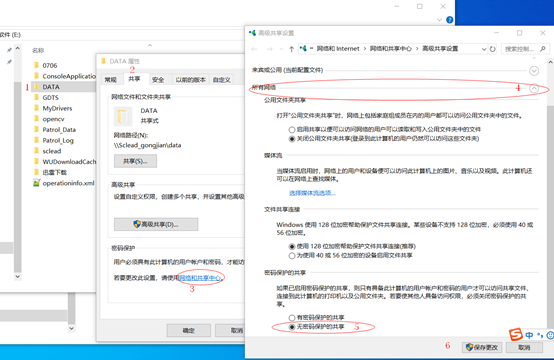This screenshot has height=360, width=554.
Task: Select the DATA folder in file list
Action: pyautogui.click(x=64, y=87)
